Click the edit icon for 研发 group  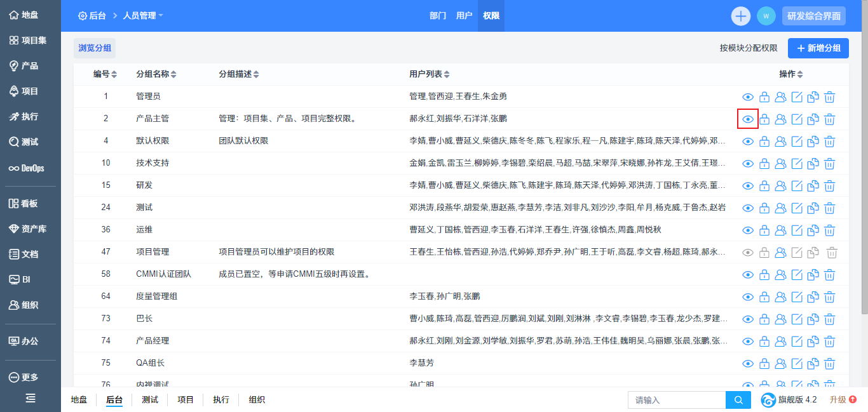[797, 186]
